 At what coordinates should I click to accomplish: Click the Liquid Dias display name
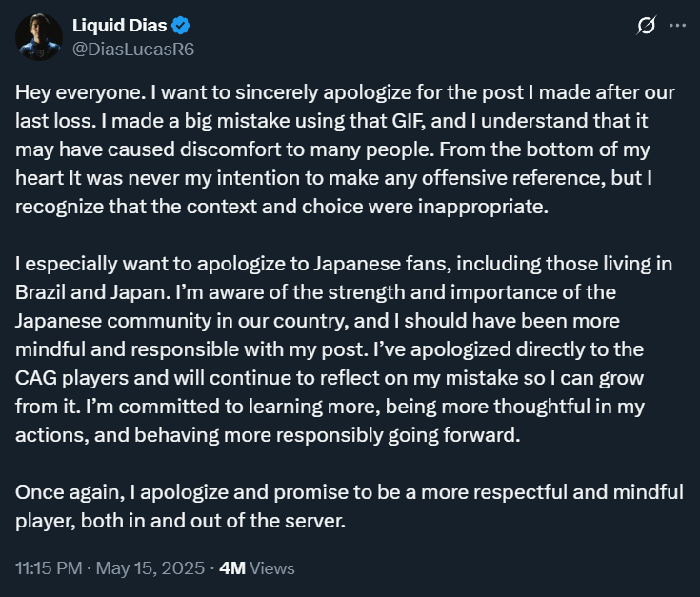(x=120, y=26)
